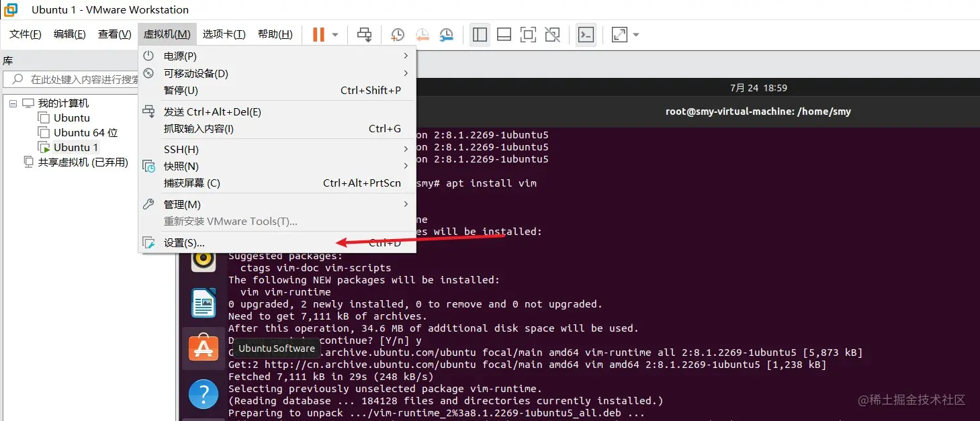Screen dimensions: 980x421
Task: Select the Ubuntu virtual machine in library
Action: (x=72, y=118)
